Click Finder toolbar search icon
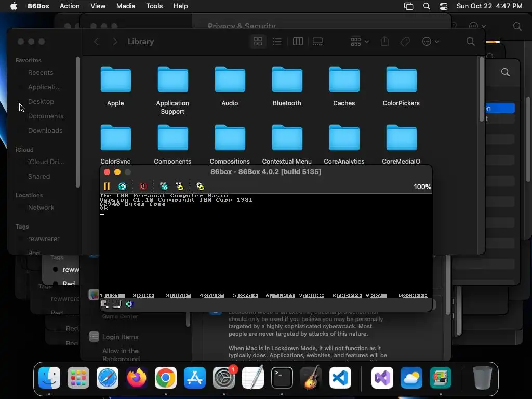Image resolution: width=532 pixels, height=399 pixels. click(470, 42)
